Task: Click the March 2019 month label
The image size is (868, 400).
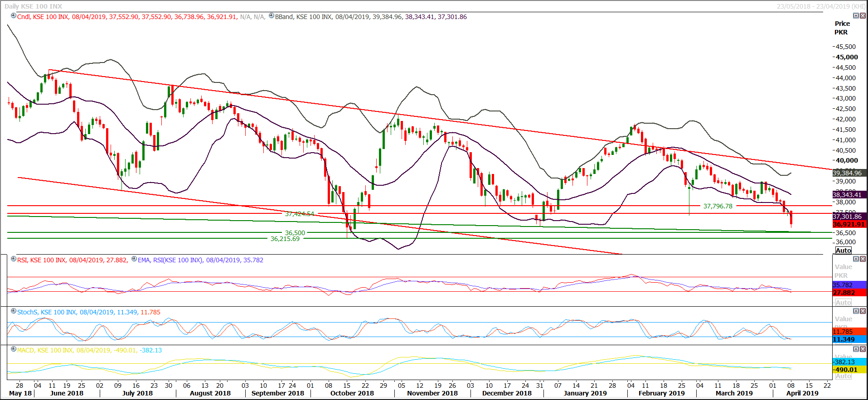Action: pyautogui.click(x=734, y=393)
